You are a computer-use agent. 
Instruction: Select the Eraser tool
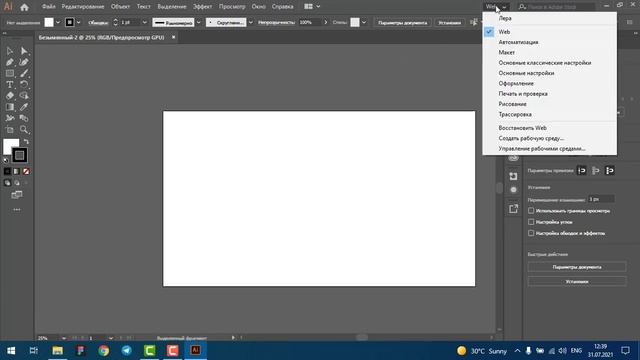[x=10, y=96]
